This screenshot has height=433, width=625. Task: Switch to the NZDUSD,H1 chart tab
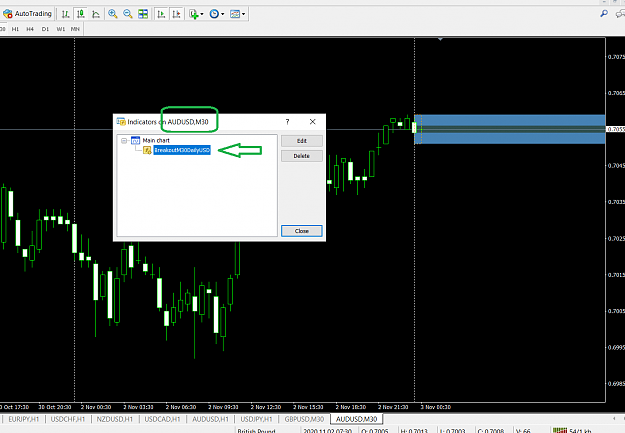(114, 419)
